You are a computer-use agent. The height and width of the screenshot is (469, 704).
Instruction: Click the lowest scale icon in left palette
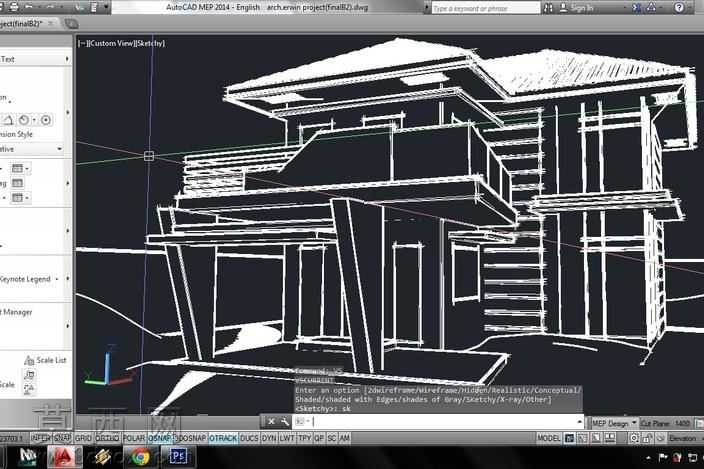[x=29, y=389]
